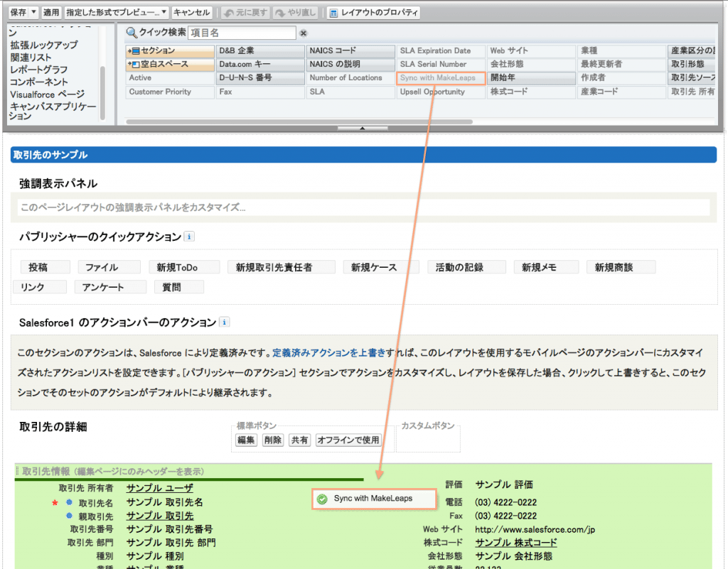Open the preview format dropdown

point(116,12)
